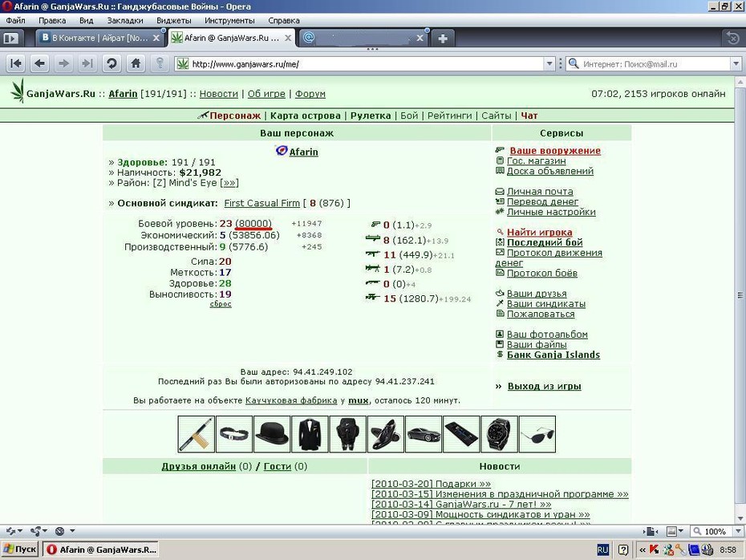
Task: Open Личные настройки link
Action: click(551, 212)
